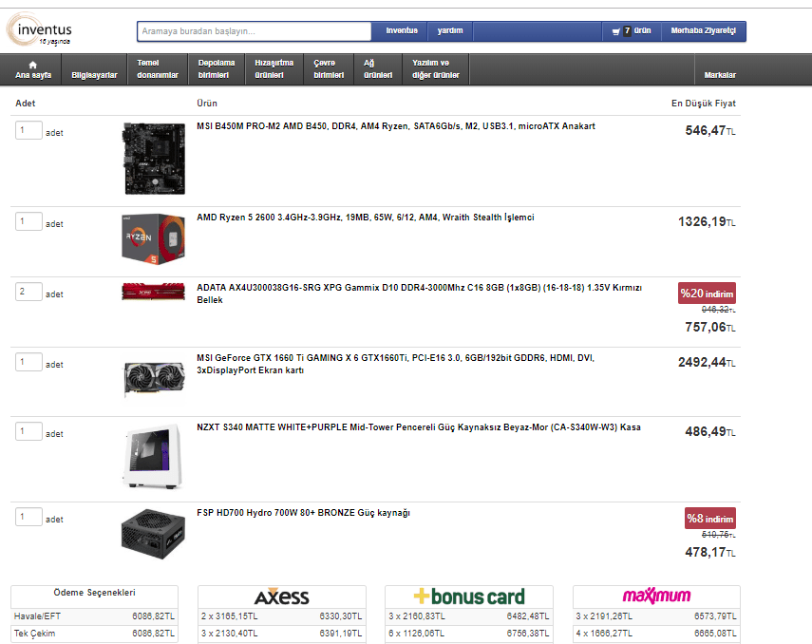
Task: Select price 2492,44 TL
Action: point(707,362)
